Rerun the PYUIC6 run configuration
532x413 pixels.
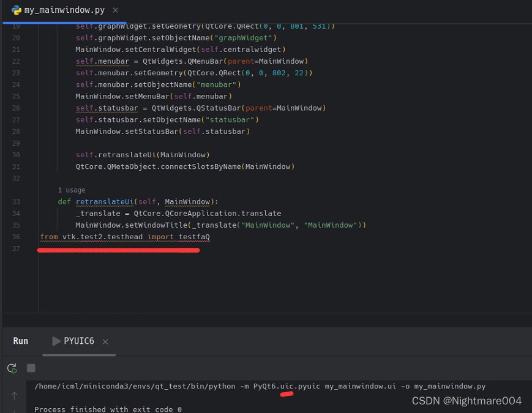(12, 369)
